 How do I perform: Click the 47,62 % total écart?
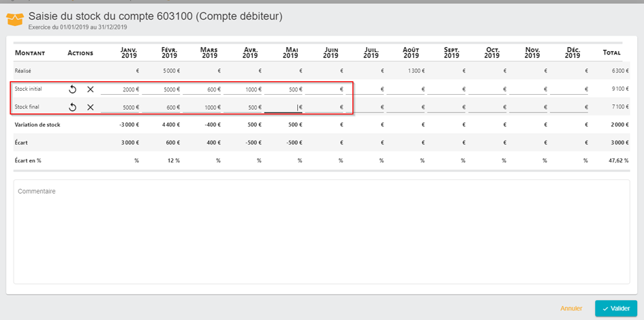tap(619, 160)
